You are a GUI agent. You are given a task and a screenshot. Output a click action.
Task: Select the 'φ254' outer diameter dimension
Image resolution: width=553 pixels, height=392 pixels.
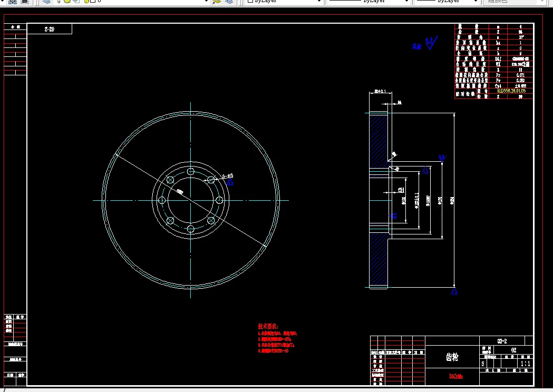[x=452, y=201]
